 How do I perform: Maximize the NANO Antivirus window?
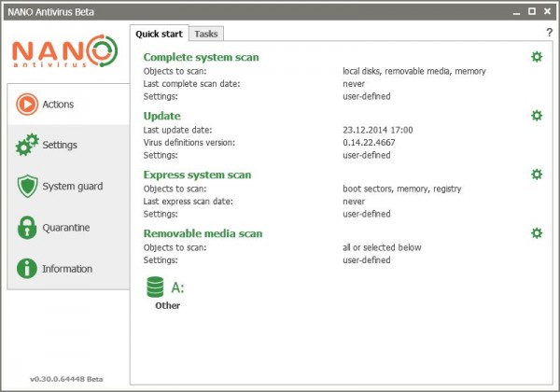point(532,11)
